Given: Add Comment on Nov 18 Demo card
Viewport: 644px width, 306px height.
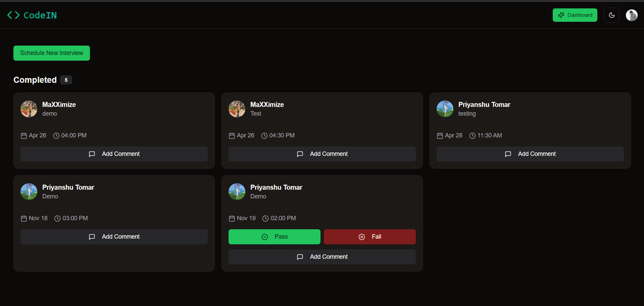Looking at the screenshot, I should (x=114, y=237).
